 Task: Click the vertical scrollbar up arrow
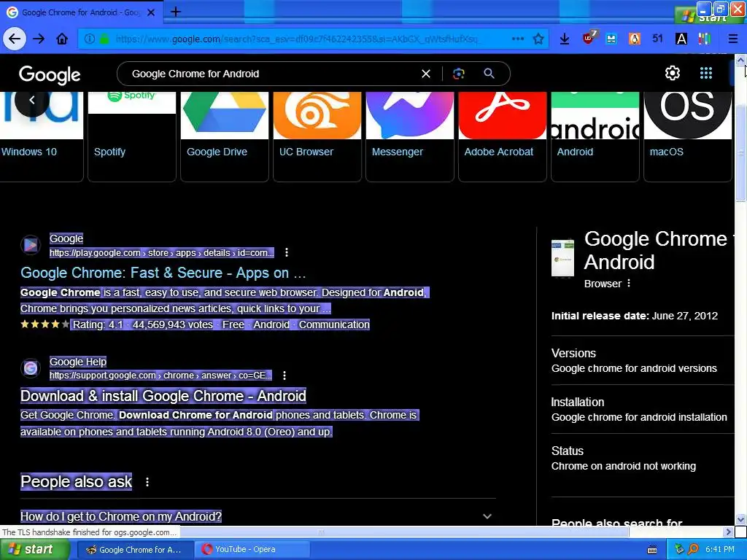pos(740,60)
